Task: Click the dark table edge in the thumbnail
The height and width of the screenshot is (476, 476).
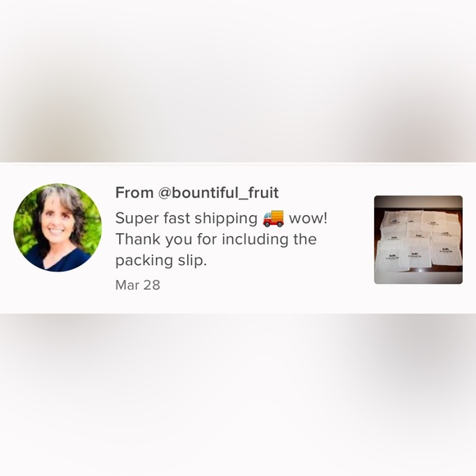Action: [x=419, y=202]
